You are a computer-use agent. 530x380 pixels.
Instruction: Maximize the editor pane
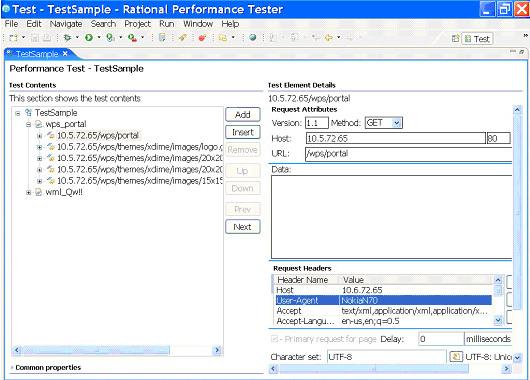pos(522,51)
